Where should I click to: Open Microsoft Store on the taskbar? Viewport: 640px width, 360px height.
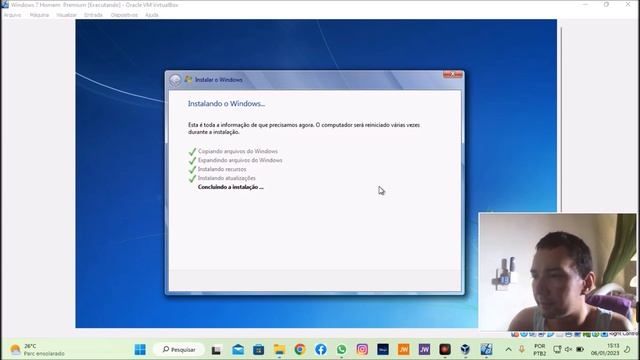point(258,350)
